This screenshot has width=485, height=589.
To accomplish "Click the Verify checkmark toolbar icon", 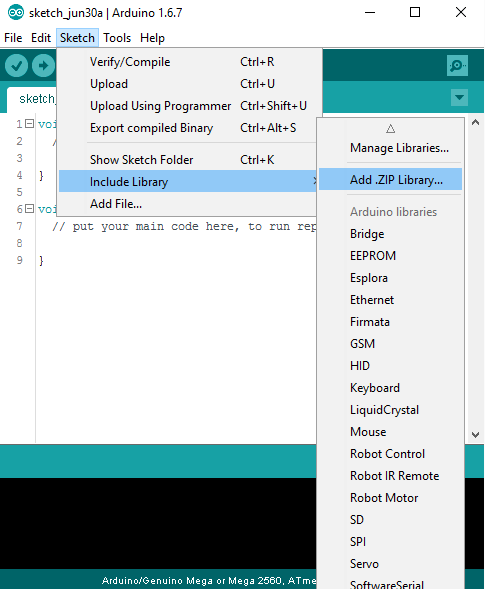I will pyautogui.click(x=16, y=66).
